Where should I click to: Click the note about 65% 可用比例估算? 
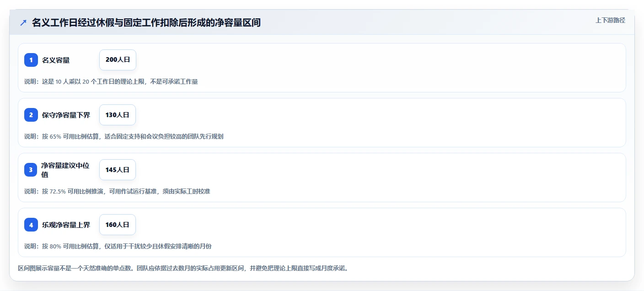pyautogui.click(x=124, y=136)
